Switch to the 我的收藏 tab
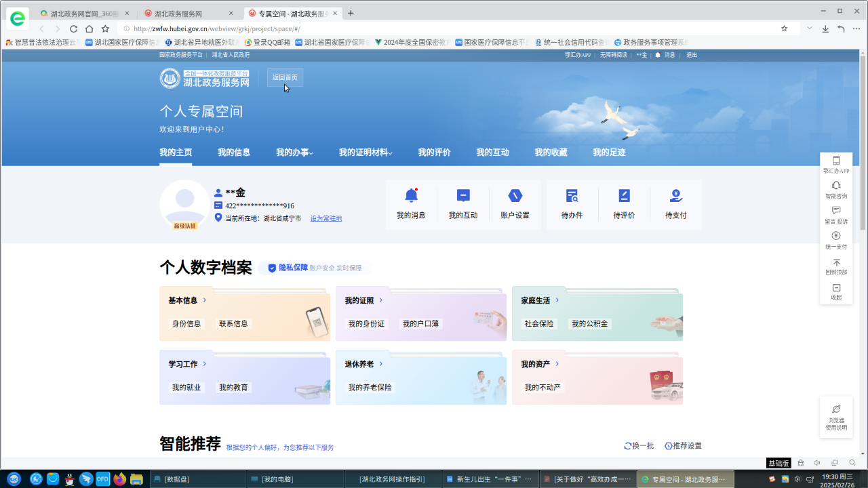This screenshot has height=488, width=868. 551,152
